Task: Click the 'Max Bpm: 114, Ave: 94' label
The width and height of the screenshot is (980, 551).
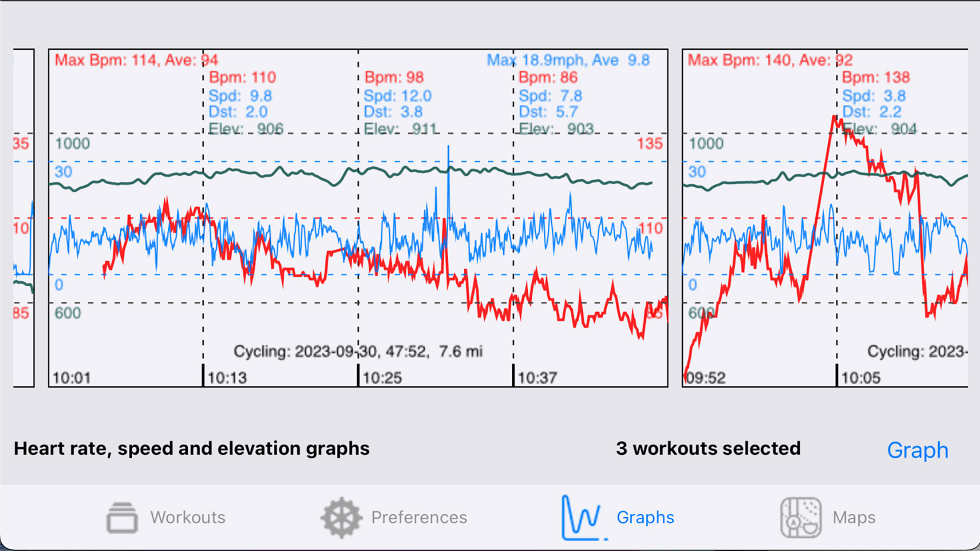Action: point(136,60)
